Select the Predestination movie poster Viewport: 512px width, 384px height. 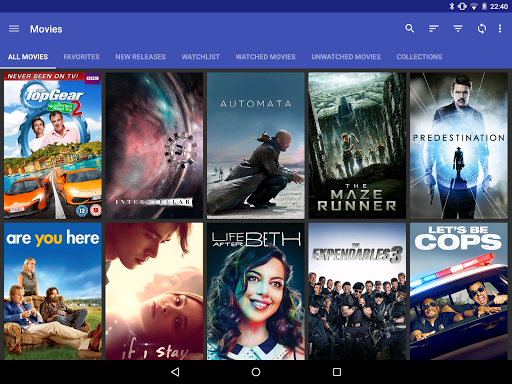(x=459, y=146)
